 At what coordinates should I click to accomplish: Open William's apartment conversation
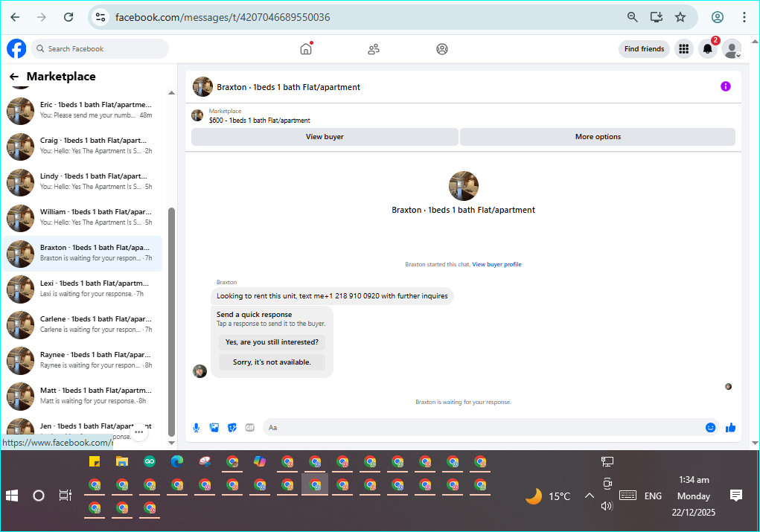83,217
